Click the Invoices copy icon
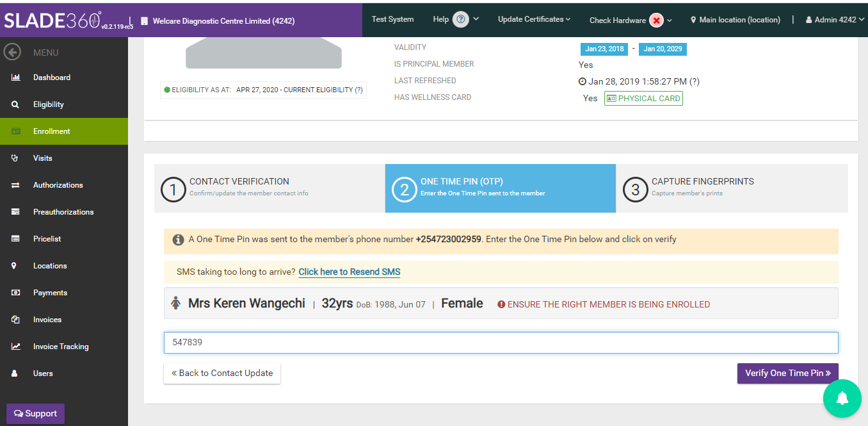 (16, 320)
